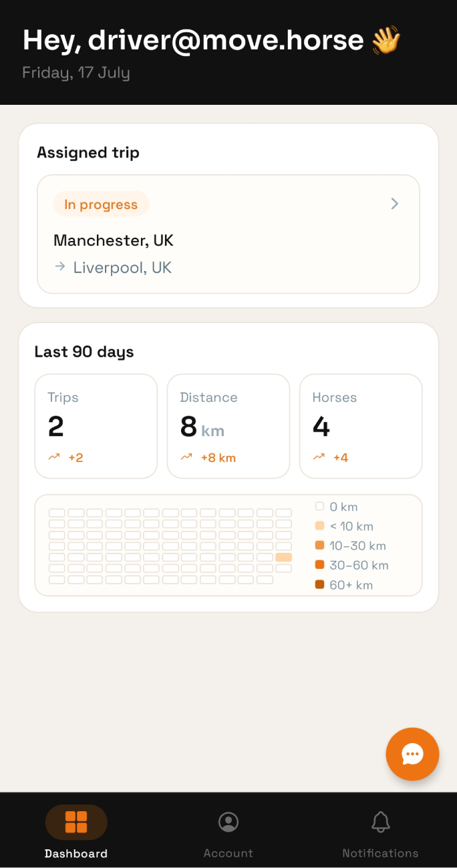Screen dimensions: 457x868
Task: Click the highlighted orange heatmap cell
Action: click(284, 557)
